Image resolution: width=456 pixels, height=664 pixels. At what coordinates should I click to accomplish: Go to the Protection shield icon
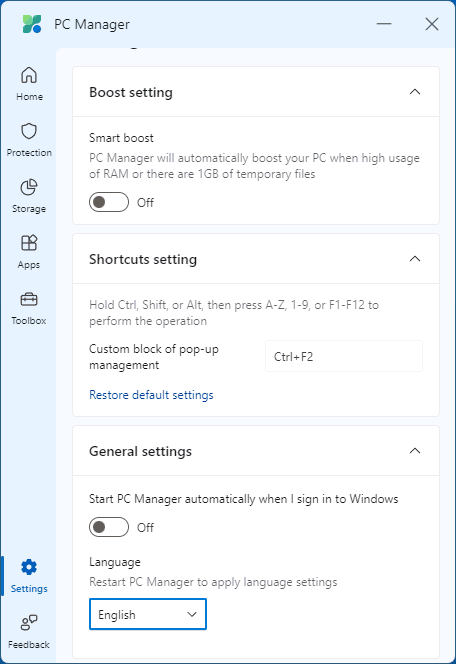[x=29, y=131]
